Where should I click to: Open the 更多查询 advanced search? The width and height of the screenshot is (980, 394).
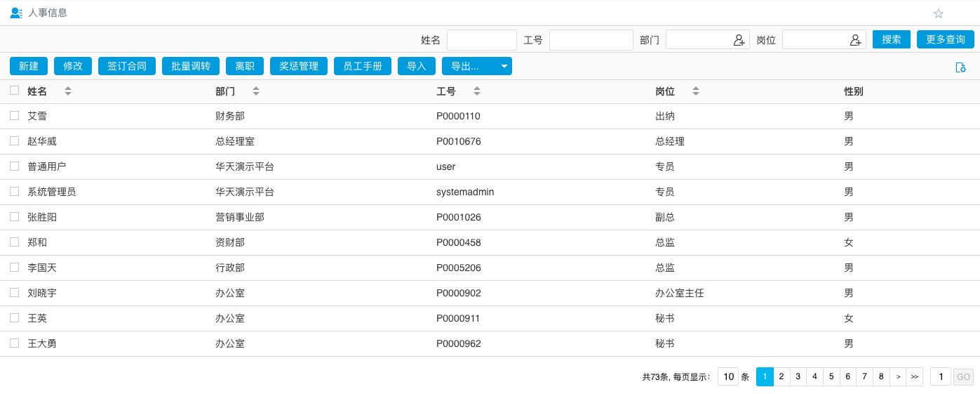tap(945, 39)
